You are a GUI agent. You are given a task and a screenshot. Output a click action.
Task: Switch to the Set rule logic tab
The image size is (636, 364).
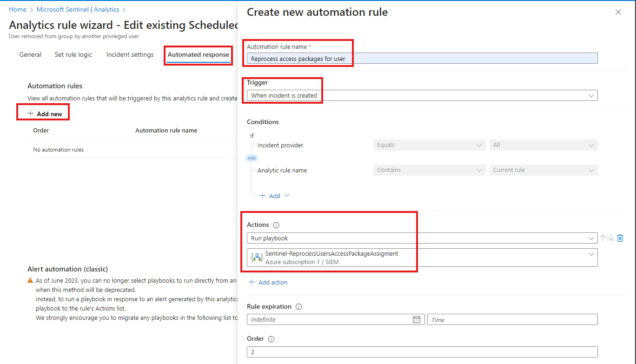point(73,54)
